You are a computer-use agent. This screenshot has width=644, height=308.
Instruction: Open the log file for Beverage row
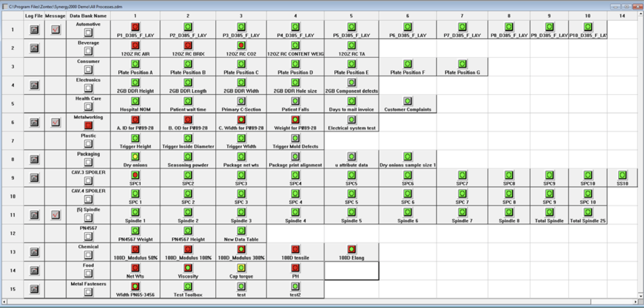(x=34, y=48)
